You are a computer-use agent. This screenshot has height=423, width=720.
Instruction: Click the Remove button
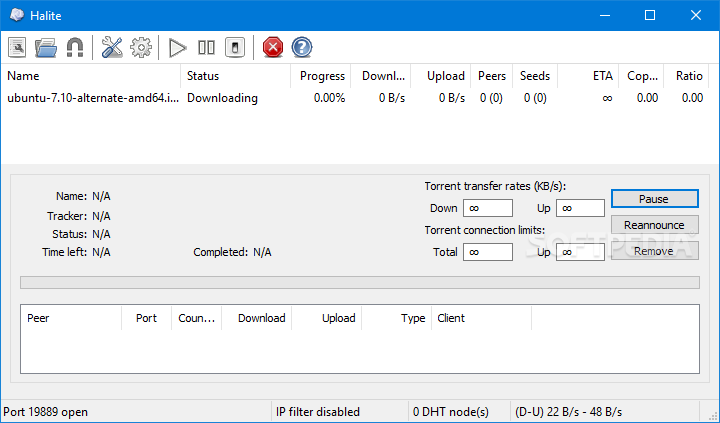[654, 251]
